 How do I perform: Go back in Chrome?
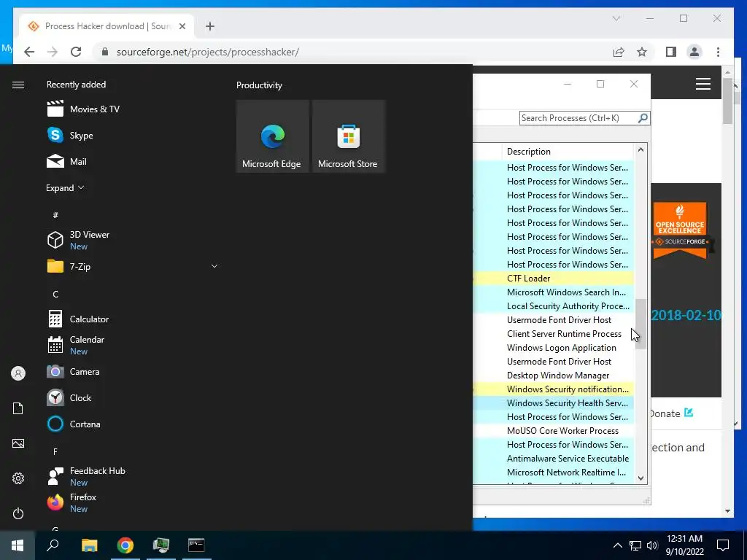pos(29,52)
